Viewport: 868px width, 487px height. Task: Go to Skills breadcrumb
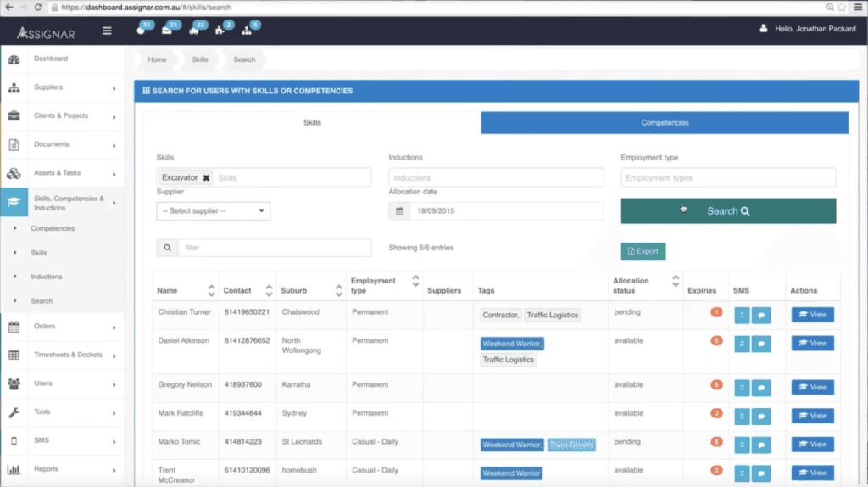pyautogui.click(x=200, y=59)
